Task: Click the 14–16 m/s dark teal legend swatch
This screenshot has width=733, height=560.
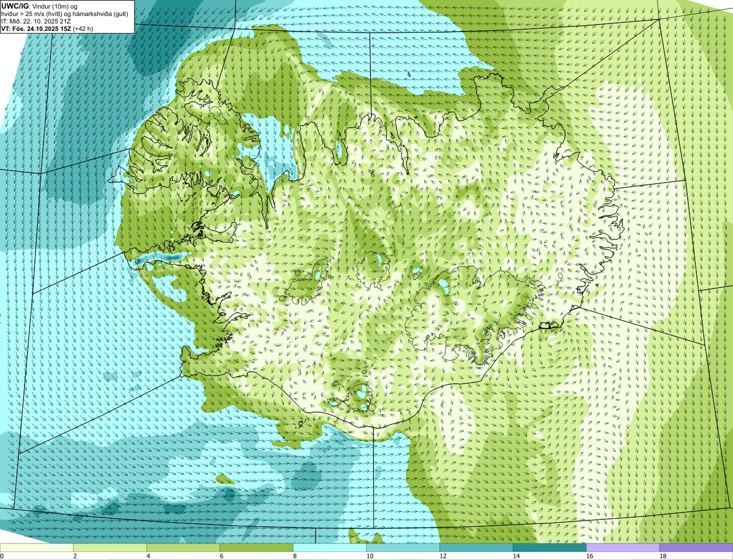Action: click(x=550, y=547)
